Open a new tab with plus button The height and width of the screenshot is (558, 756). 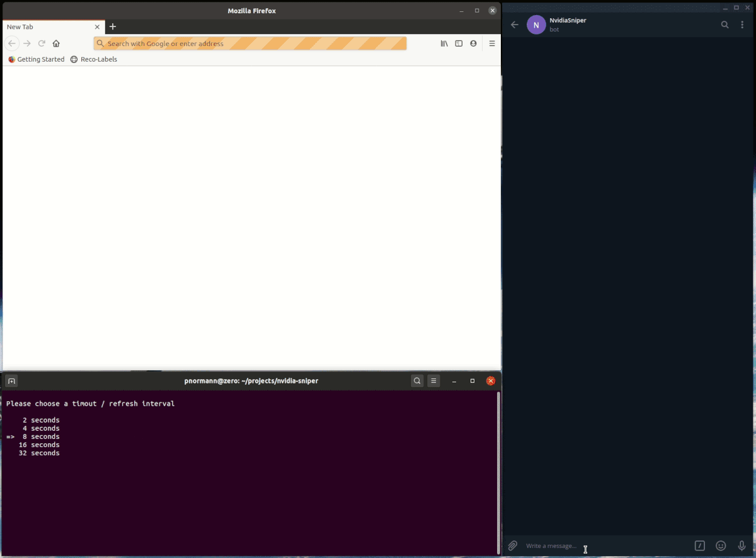(113, 26)
